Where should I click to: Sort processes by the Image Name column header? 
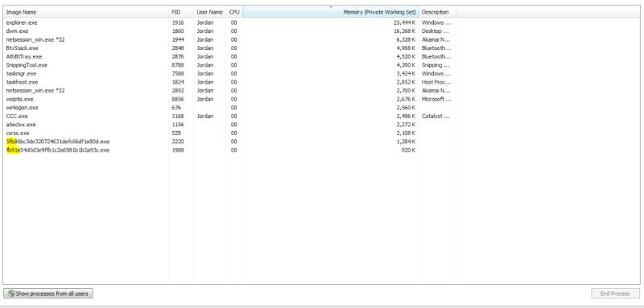86,12
